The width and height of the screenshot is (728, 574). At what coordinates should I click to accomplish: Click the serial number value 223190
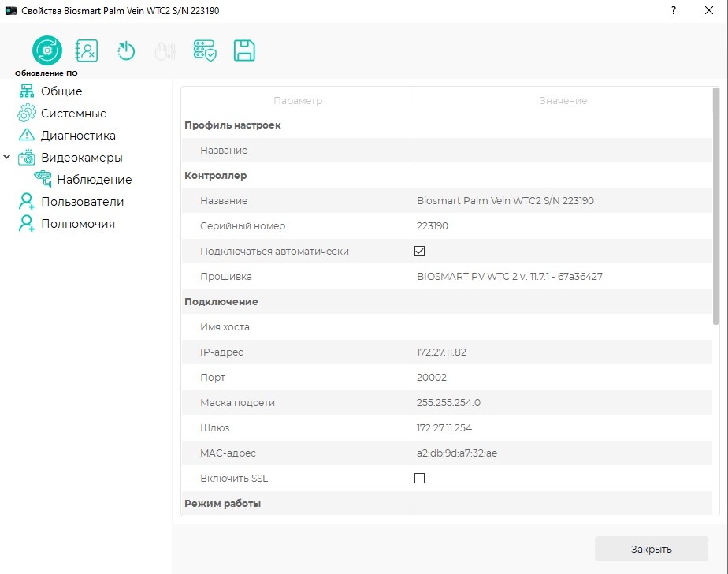point(433,225)
